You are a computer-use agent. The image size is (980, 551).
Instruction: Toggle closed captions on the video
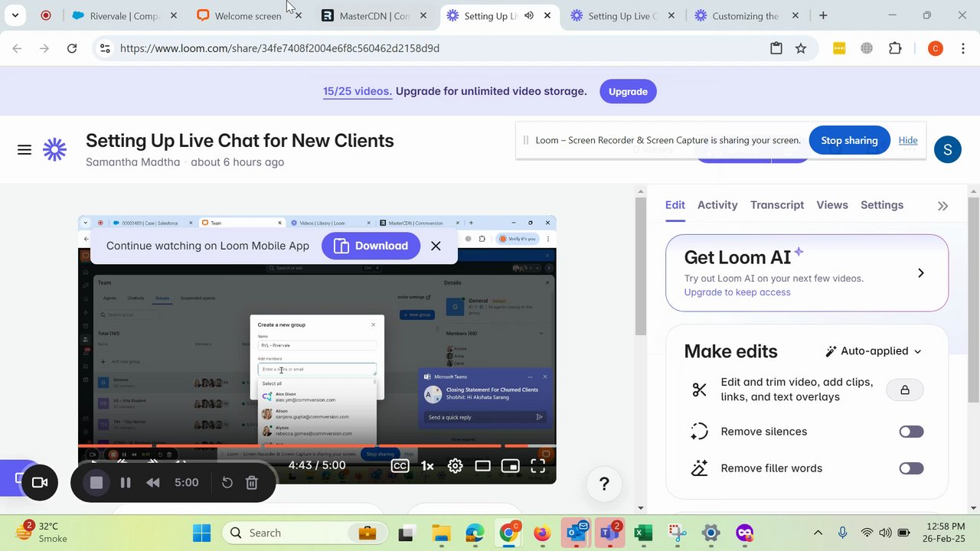click(400, 465)
